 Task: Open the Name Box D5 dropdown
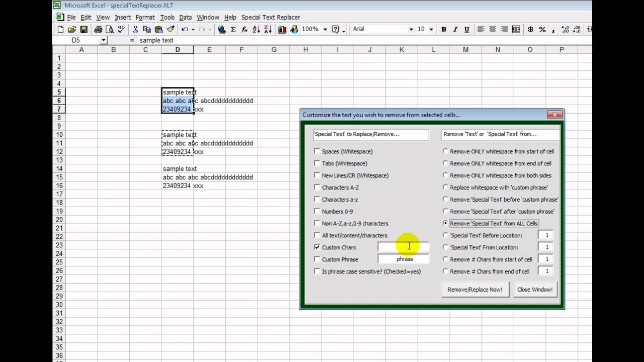[x=104, y=40]
